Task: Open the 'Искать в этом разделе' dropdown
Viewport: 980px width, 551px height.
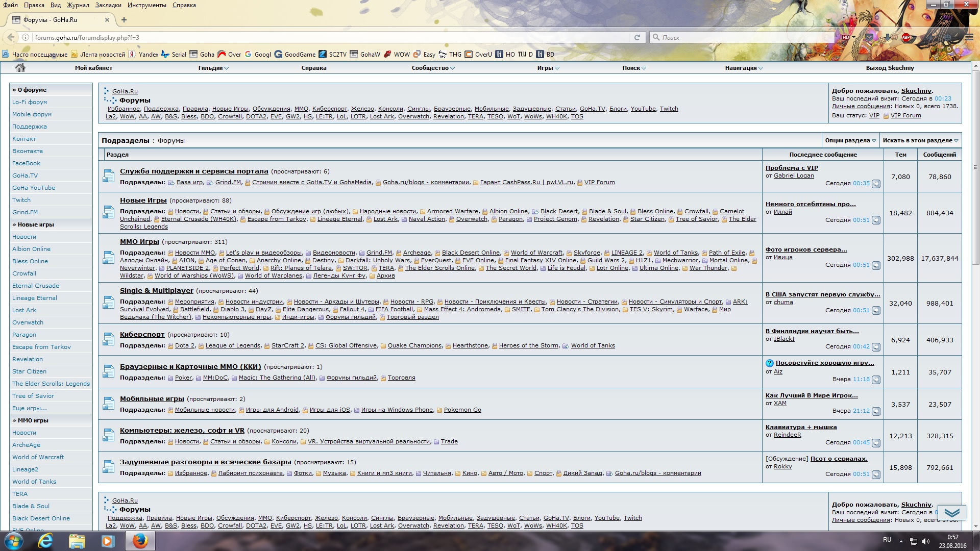Action: pos(920,140)
